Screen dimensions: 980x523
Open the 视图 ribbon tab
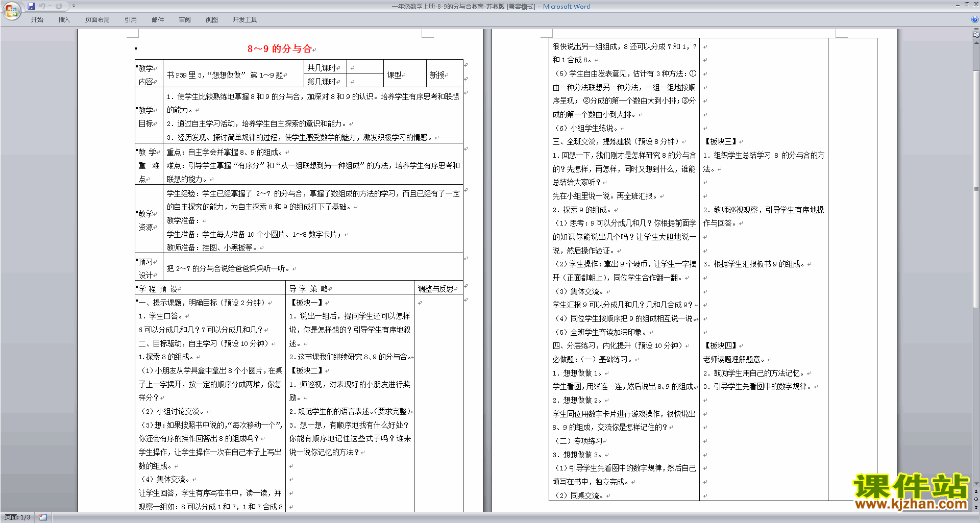click(212, 20)
